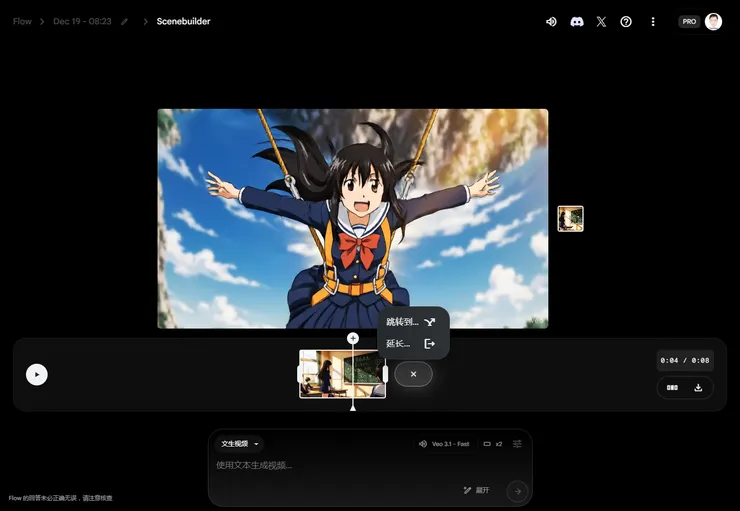Screen dimensions: 740x511
Task: Click the Flow disclaimer text at bottom left
Action: pos(60,498)
